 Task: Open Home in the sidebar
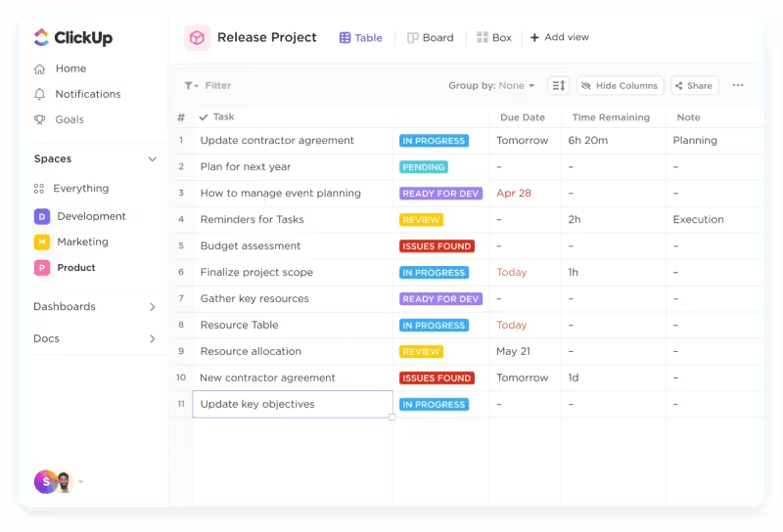coord(70,68)
